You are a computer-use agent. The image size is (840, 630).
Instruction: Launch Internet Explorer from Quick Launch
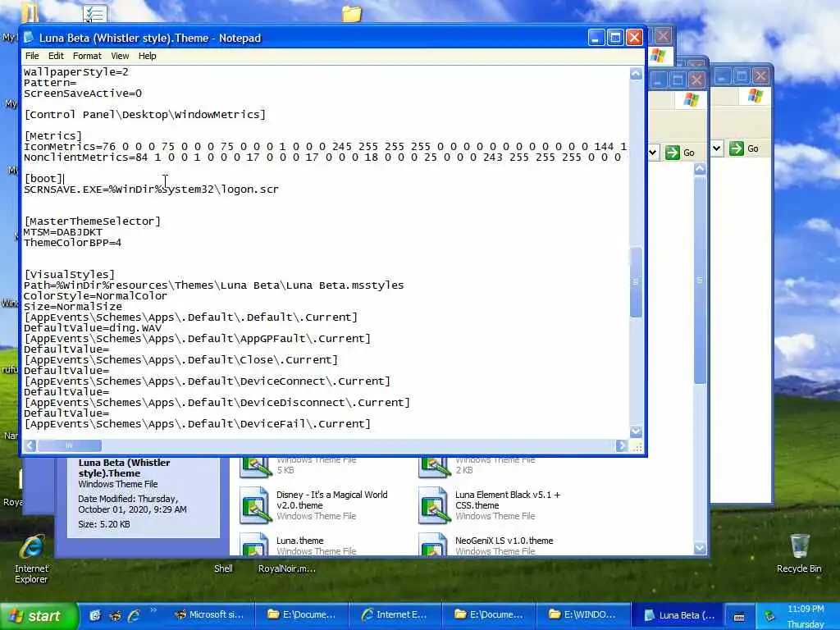(134, 615)
